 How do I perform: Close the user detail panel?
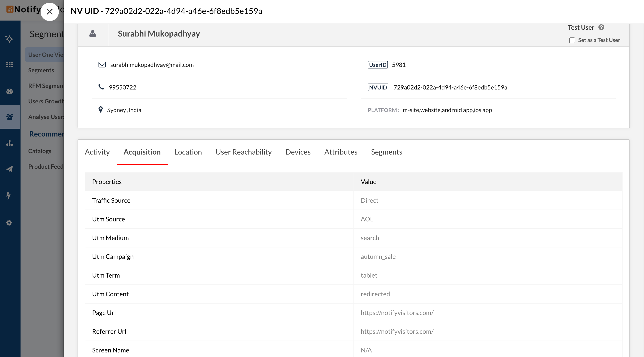[x=49, y=11]
